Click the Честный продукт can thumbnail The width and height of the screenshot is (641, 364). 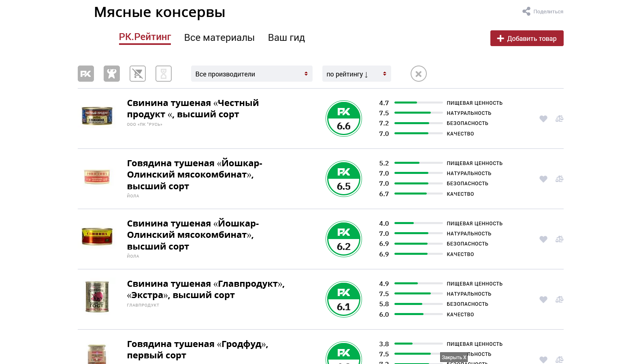pos(97,116)
